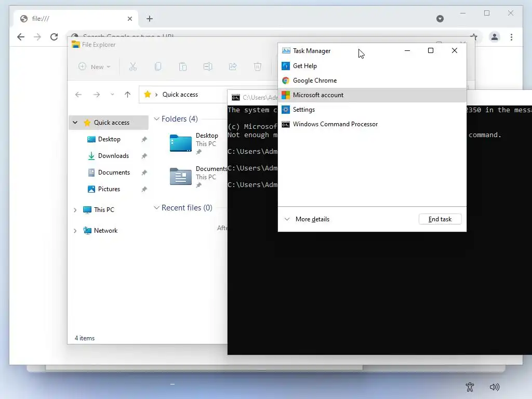Click the Copy icon in File Explorer toolbar

click(x=158, y=67)
